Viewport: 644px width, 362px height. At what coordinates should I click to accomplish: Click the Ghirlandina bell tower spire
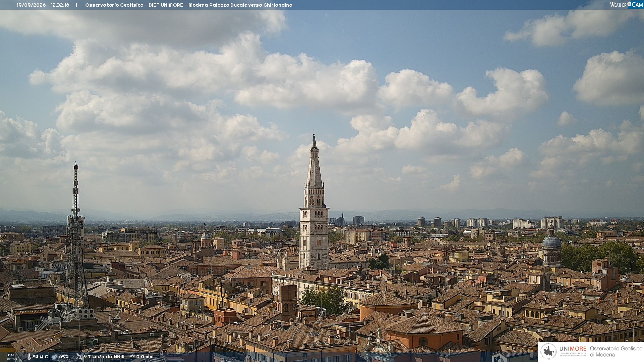(x=314, y=161)
